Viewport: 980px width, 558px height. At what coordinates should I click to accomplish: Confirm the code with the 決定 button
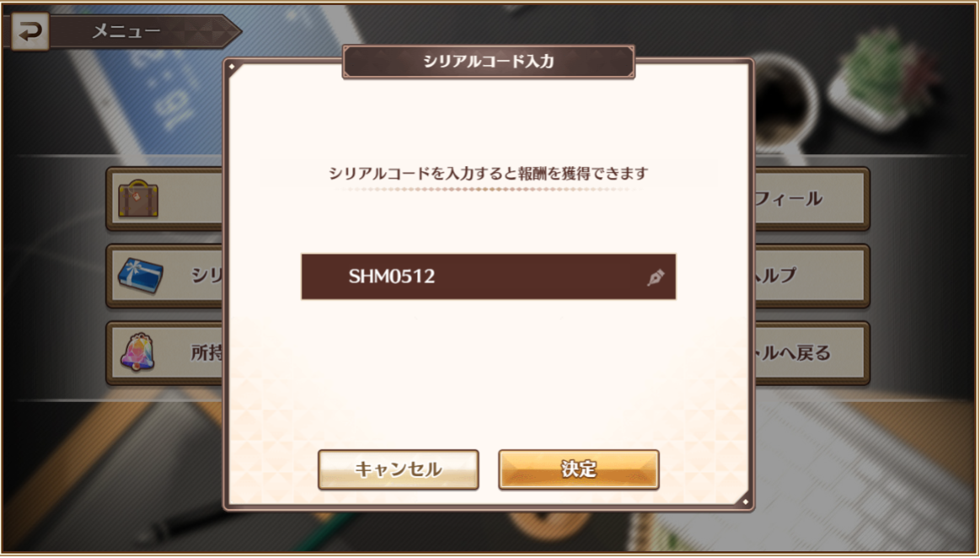coord(579,469)
